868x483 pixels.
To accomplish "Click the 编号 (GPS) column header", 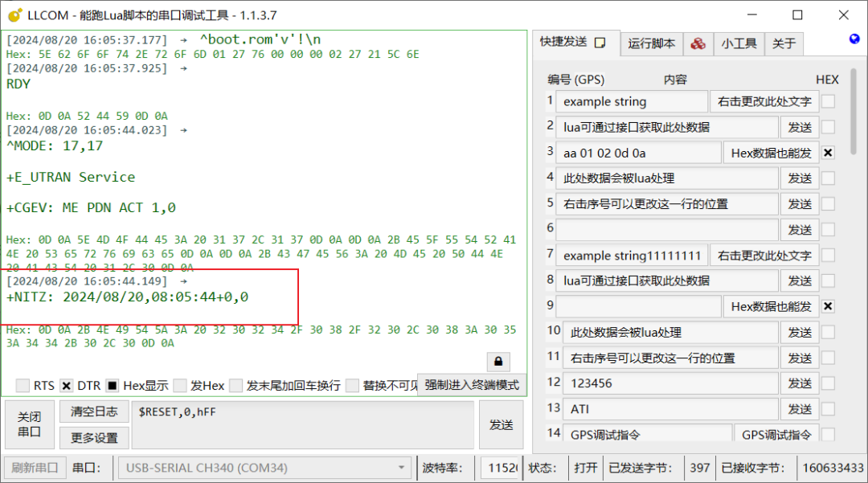I will pyautogui.click(x=575, y=79).
